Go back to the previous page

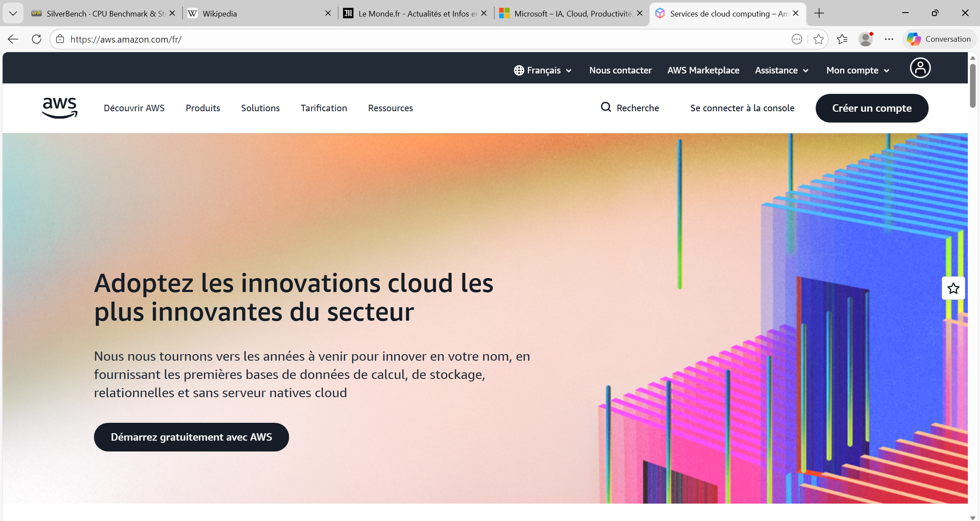point(13,39)
